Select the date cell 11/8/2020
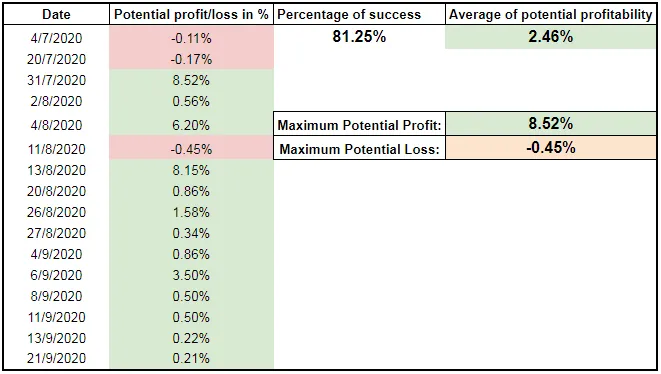 56,149
